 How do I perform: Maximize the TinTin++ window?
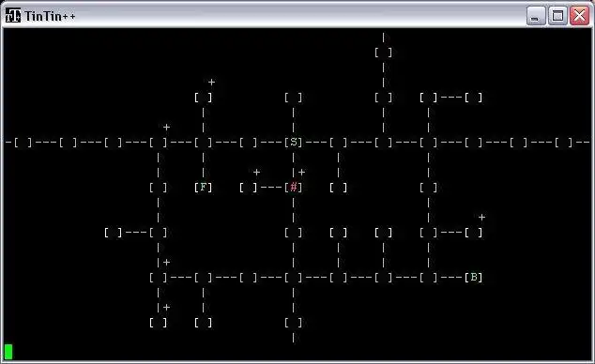click(557, 16)
